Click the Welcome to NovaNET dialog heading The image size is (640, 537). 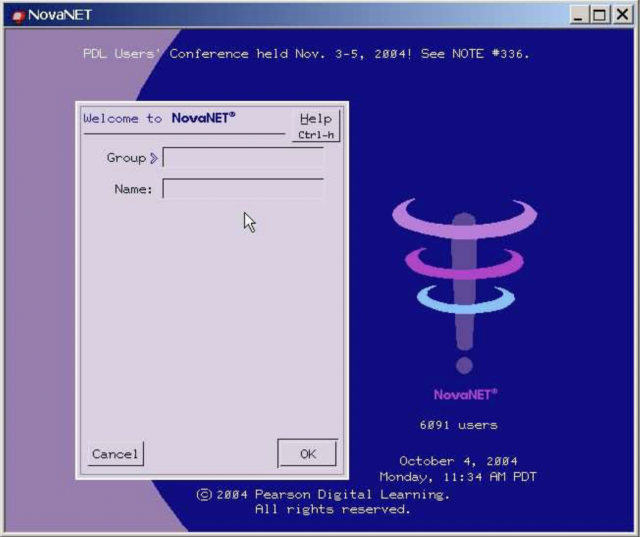pos(159,118)
